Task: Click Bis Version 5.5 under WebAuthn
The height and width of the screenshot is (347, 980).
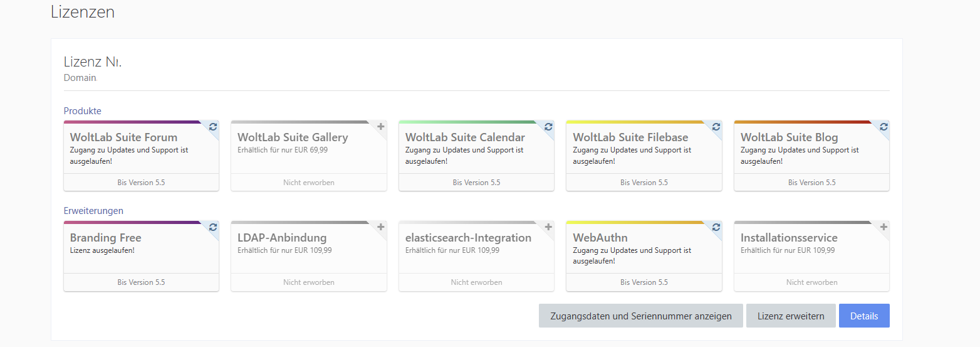Action: point(644,282)
